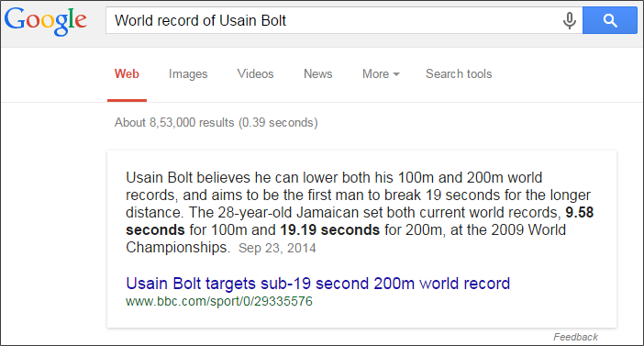Screen dimensions: 644x346
Task: Open the Videos tab
Action: pos(255,74)
